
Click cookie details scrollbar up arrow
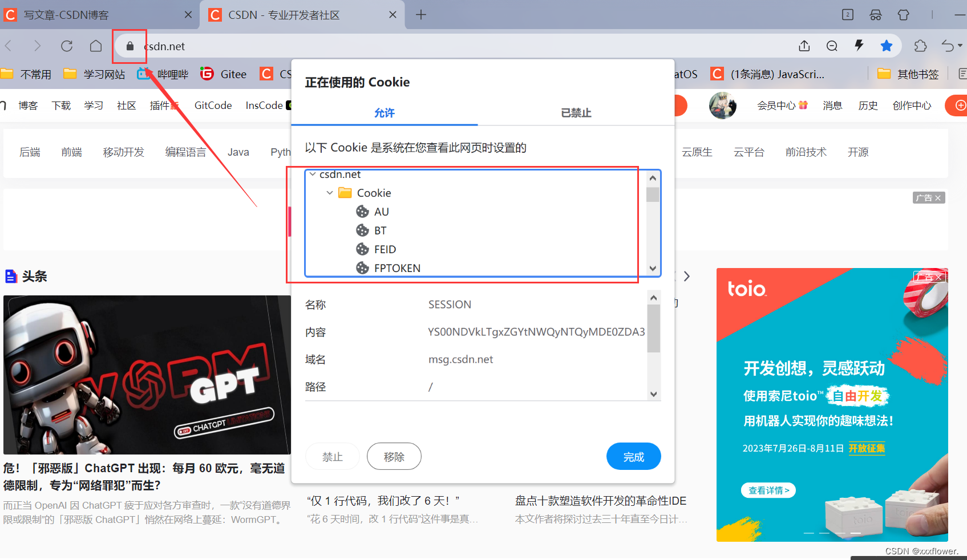(x=654, y=298)
